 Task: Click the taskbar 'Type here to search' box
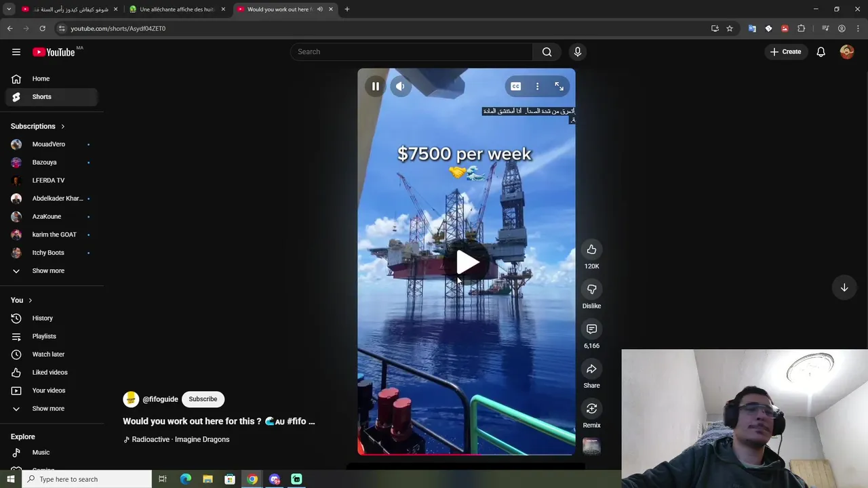86,479
